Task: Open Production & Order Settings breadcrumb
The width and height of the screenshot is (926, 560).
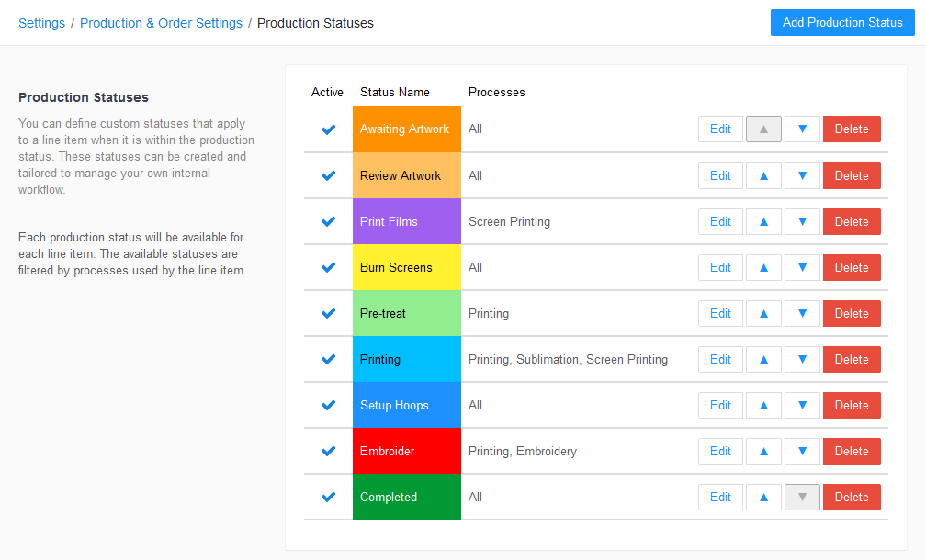Action: click(161, 22)
